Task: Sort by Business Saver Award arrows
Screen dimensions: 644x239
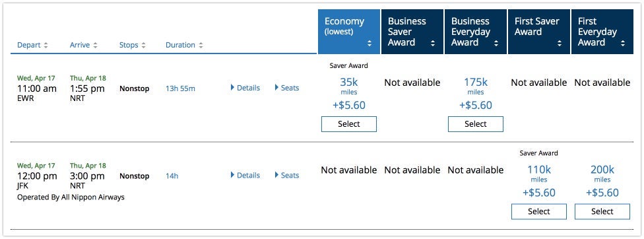Action: point(432,43)
